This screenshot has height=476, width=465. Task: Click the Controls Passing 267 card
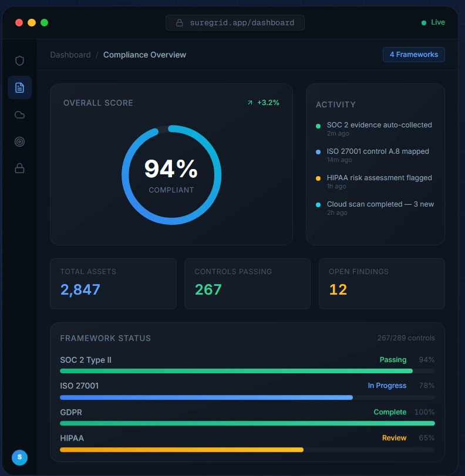click(248, 284)
